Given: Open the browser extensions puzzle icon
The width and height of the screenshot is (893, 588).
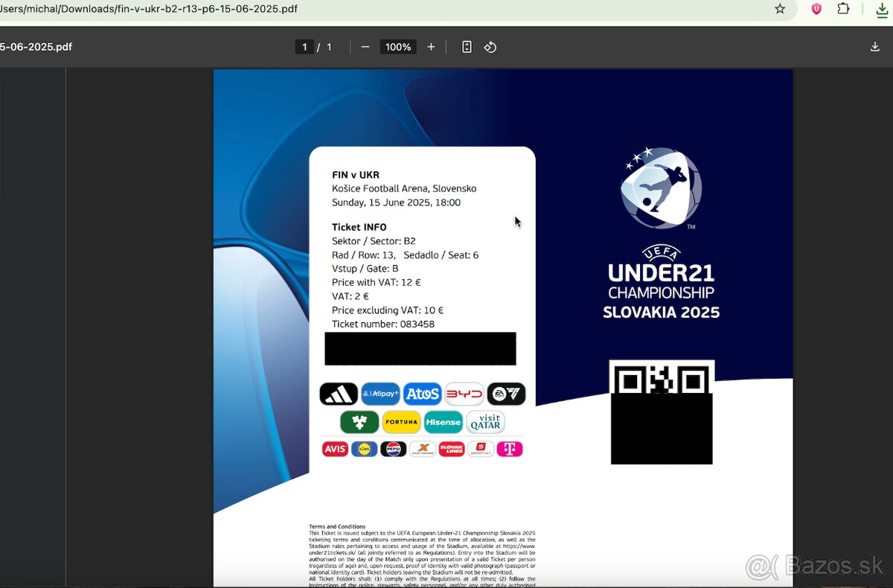Looking at the screenshot, I should tap(843, 9).
